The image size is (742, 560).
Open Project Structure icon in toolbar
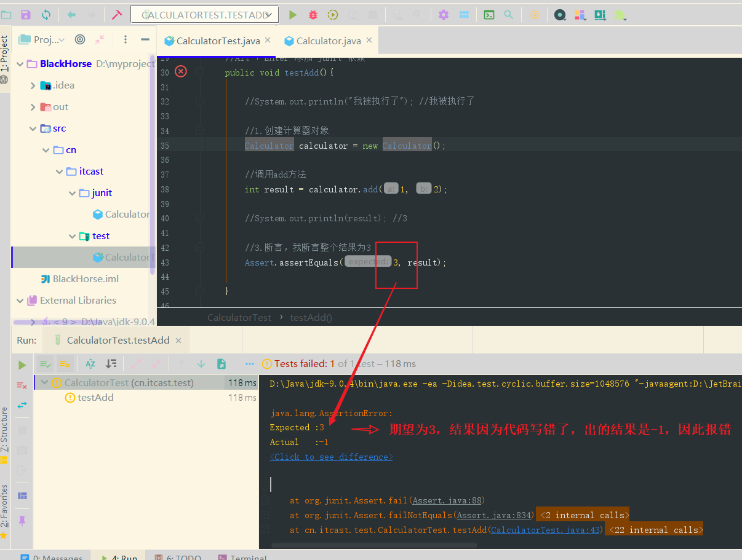point(464,15)
